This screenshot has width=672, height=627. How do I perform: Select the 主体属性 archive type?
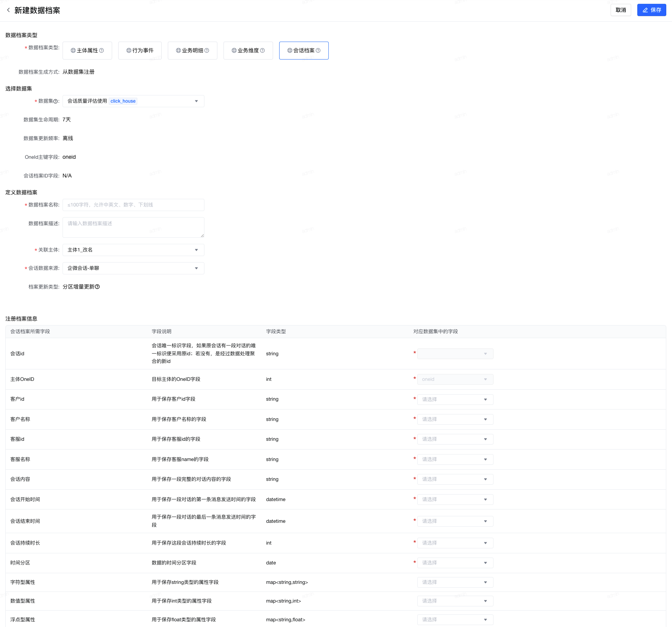point(87,50)
